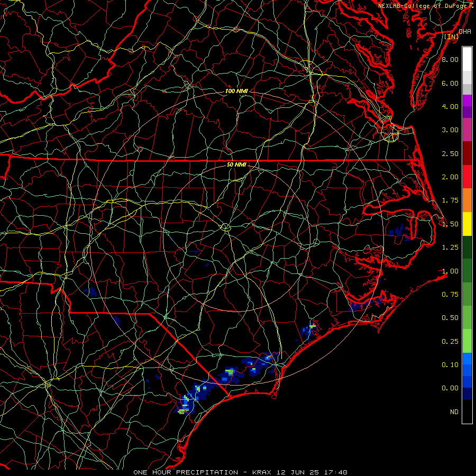Click the 2.00 legend value
This screenshot has width=476, height=476.
tap(450, 177)
